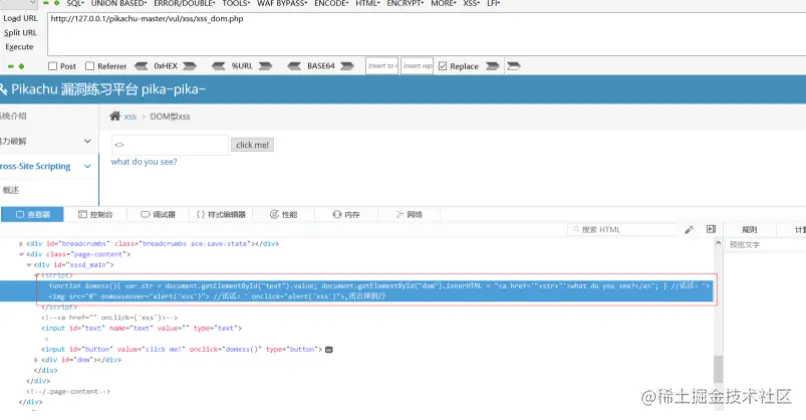
Task: Click the pencil icon beside HTML search
Action: [689, 229]
